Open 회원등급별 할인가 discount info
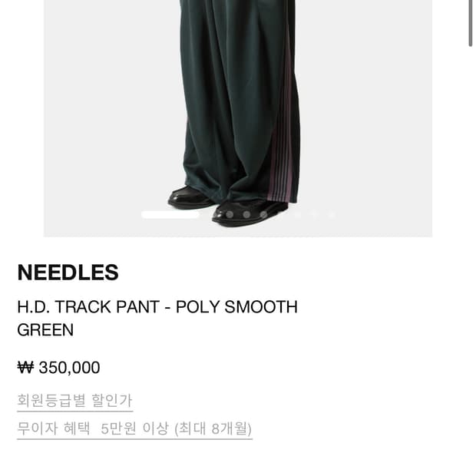476x476 pixels. 75,401
